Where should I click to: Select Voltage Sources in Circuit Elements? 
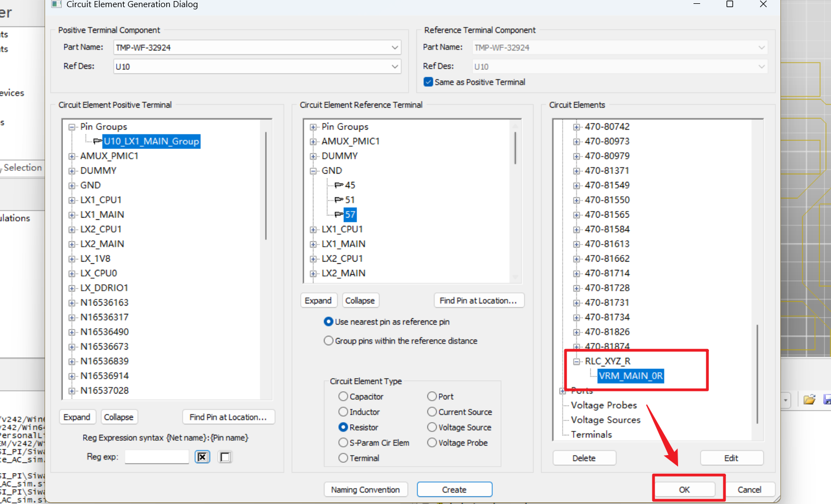[x=606, y=420]
